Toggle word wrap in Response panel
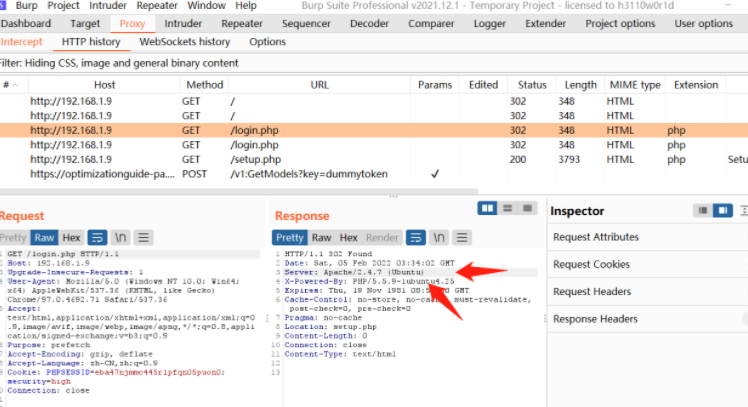 tap(416, 238)
